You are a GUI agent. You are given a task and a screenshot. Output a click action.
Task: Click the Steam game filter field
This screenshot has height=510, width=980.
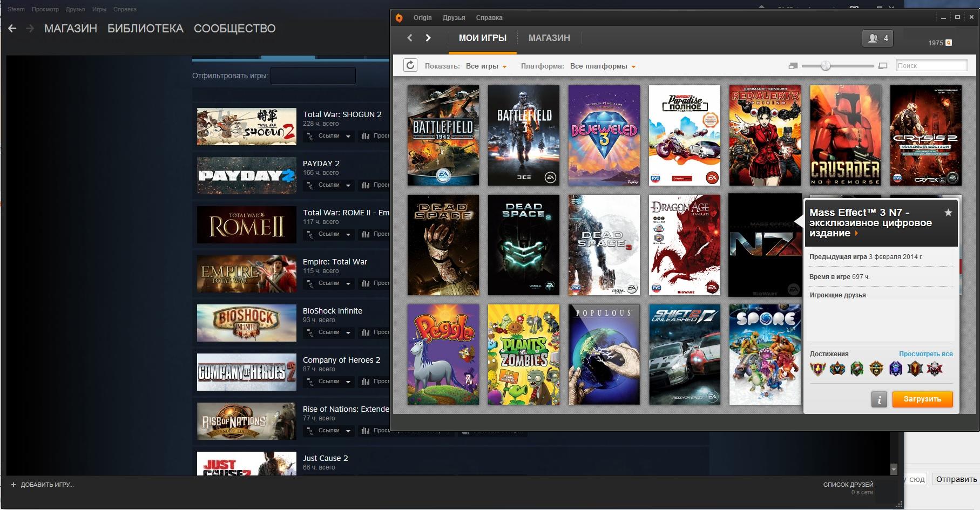coord(313,76)
